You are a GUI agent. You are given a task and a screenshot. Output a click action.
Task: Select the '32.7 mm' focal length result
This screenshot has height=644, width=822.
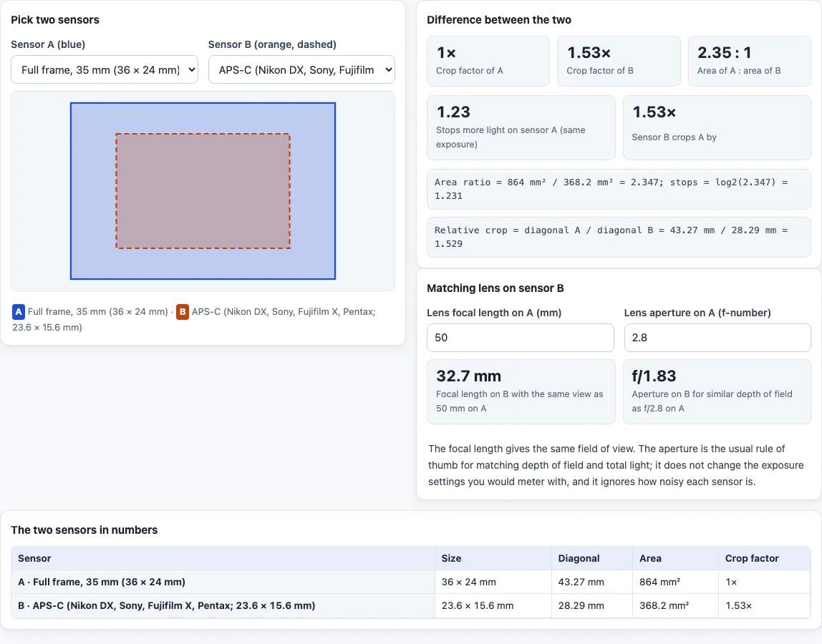pyautogui.click(x=469, y=376)
